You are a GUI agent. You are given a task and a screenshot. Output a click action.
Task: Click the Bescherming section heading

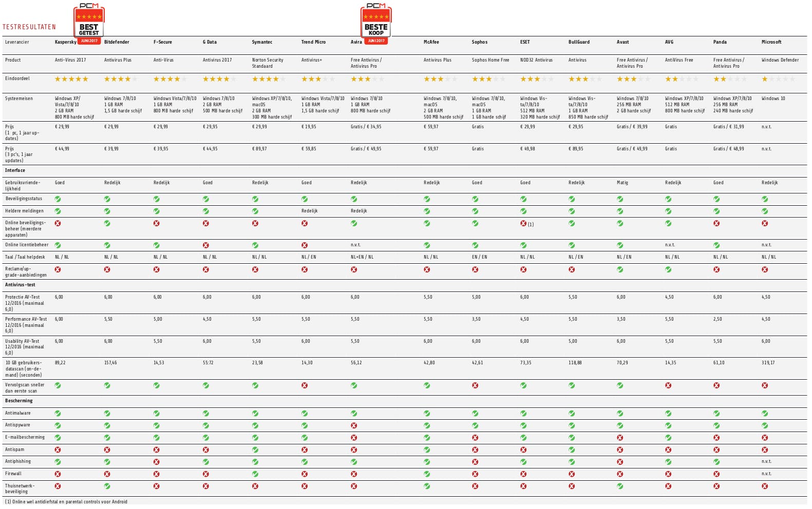pos(18,401)
